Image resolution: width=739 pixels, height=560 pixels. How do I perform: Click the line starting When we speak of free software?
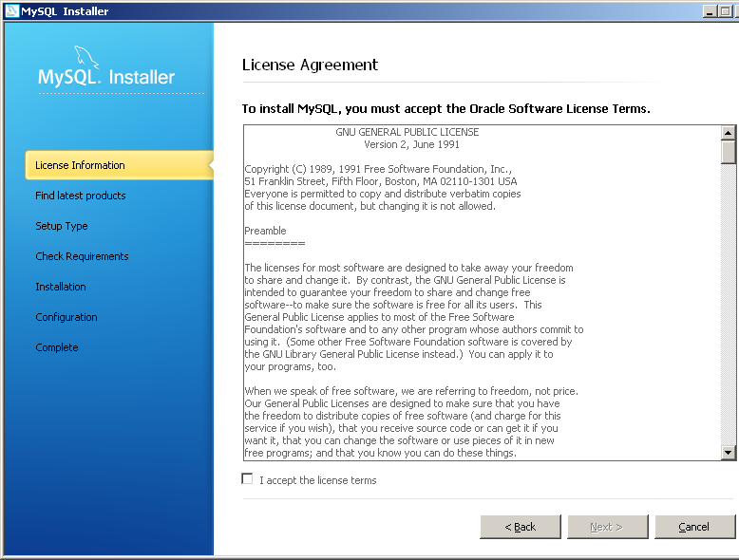tap(411, 391)
